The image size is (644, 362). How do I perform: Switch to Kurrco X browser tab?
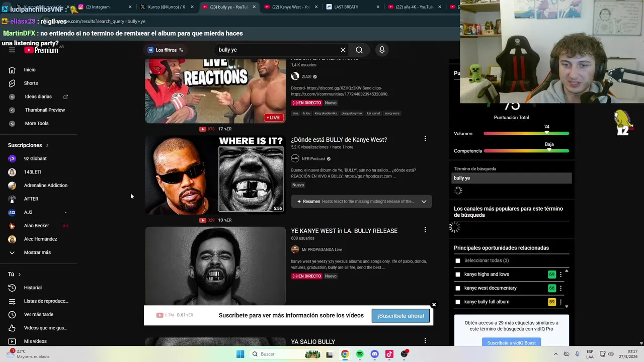(167, 7)
